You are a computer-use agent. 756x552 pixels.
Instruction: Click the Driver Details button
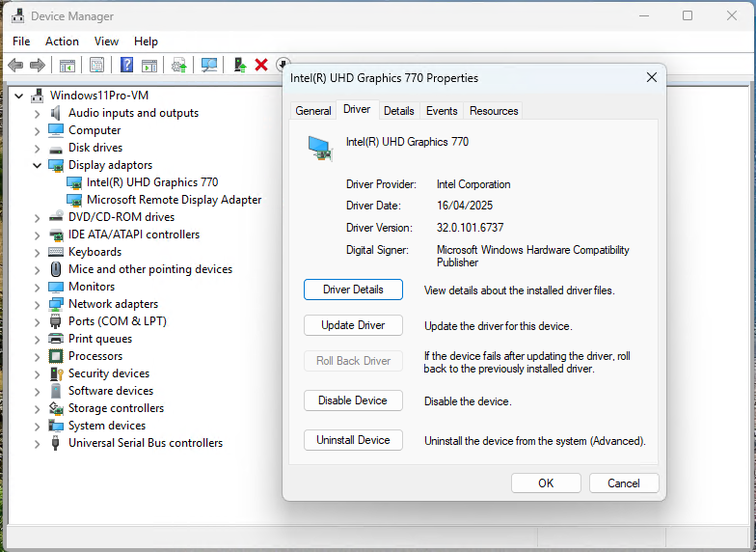click(353, 290)
